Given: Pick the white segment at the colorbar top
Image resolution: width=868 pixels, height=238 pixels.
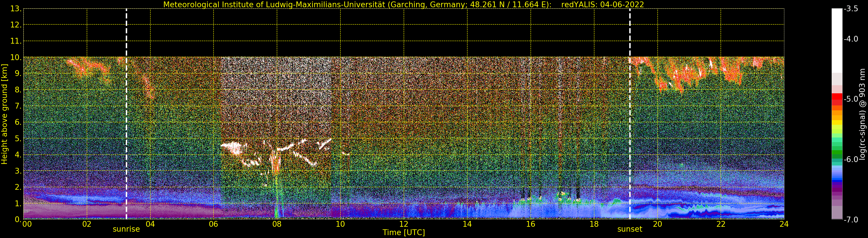Looking at the screenshot, I should pyautogui.click(x=837, y=40).
